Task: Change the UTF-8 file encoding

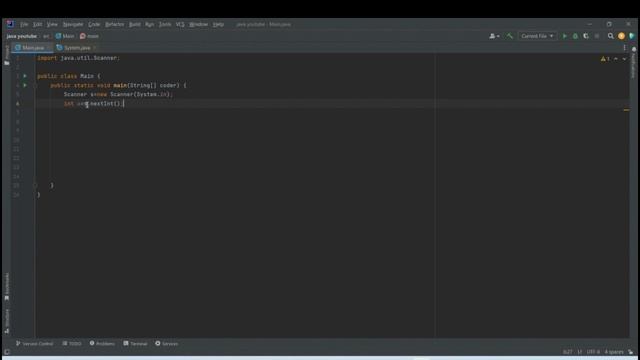Action: point(593,352)
